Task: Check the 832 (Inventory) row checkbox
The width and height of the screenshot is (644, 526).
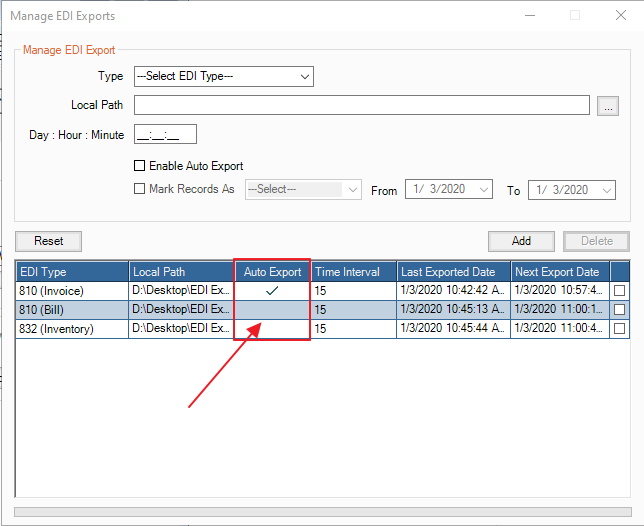Action: point(620,329)
